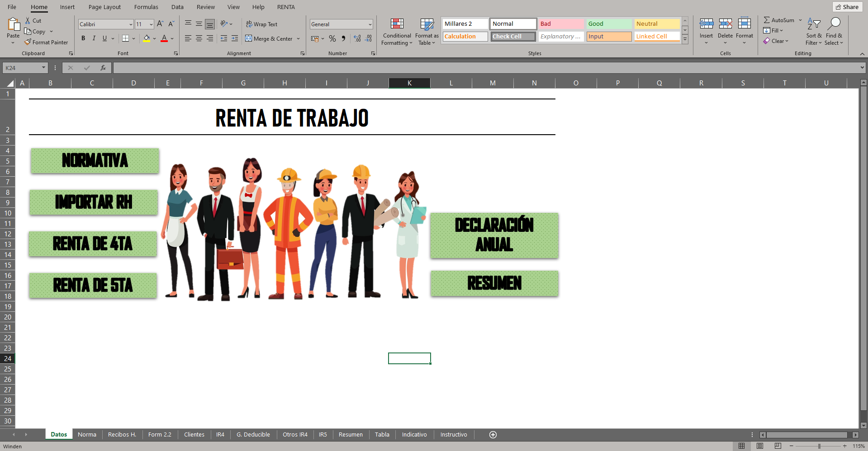Click Merge & Center button
This screenshot has height=451, width=868.
point(269,38)
